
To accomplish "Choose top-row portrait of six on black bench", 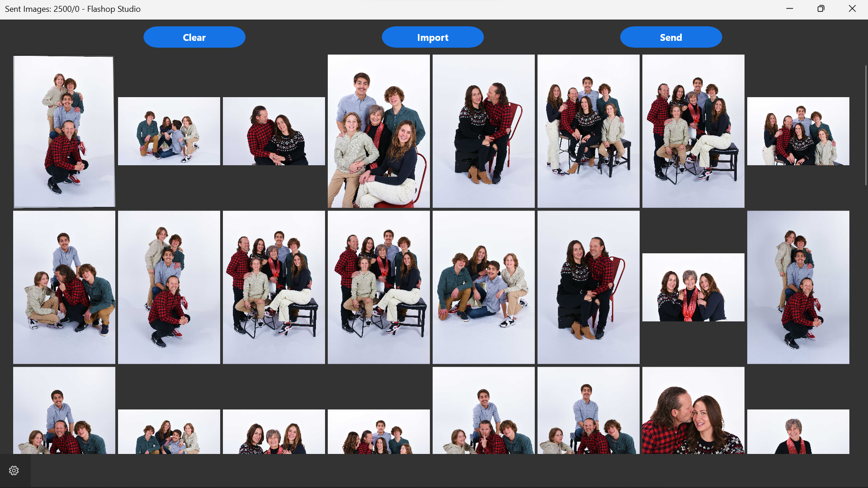I will (588, 131).
